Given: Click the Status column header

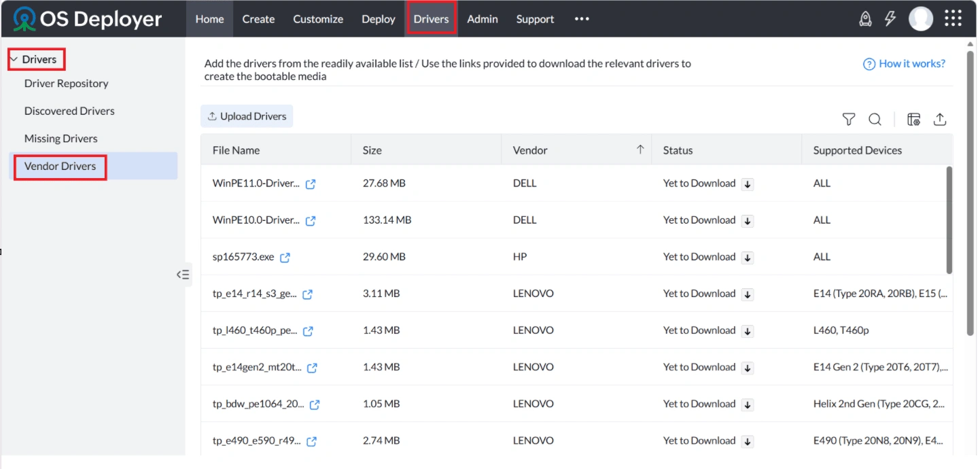Looking at the screenshot, I should tap(727, 150).
